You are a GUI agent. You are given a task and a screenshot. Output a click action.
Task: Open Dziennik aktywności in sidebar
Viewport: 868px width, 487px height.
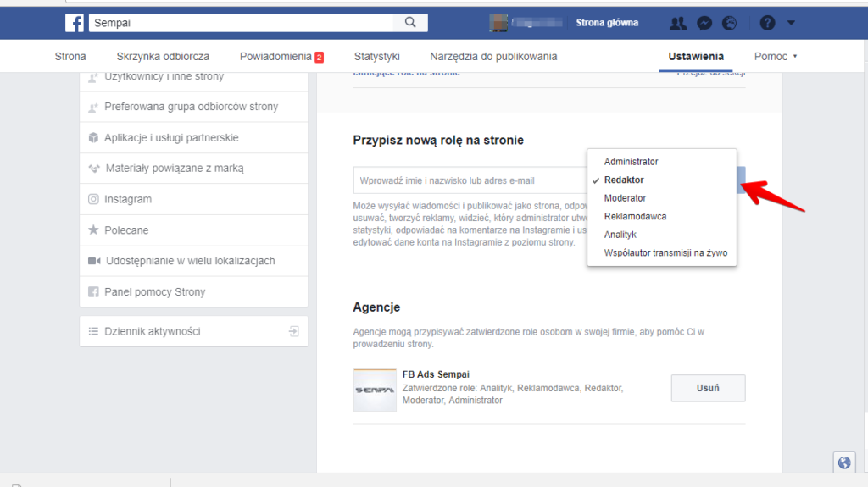194,331
